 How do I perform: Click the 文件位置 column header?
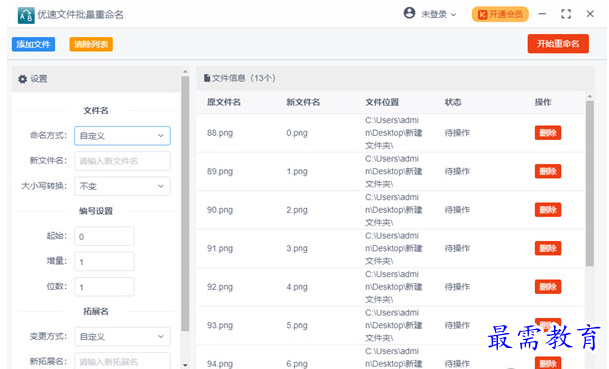coord(382,102)
